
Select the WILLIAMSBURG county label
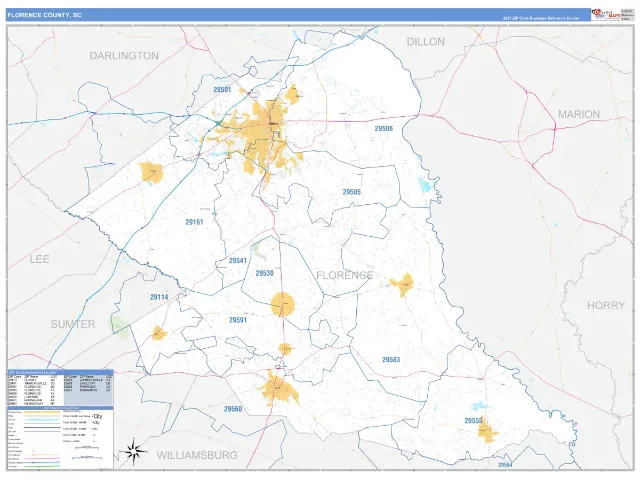[197, 455]
